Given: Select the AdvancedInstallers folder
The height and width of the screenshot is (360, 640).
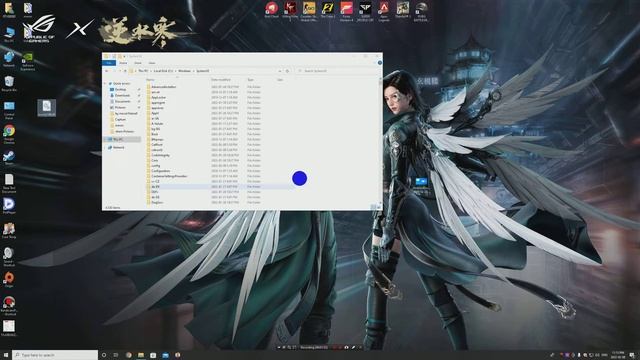Looking at the screenshot, I should [164, 87].
